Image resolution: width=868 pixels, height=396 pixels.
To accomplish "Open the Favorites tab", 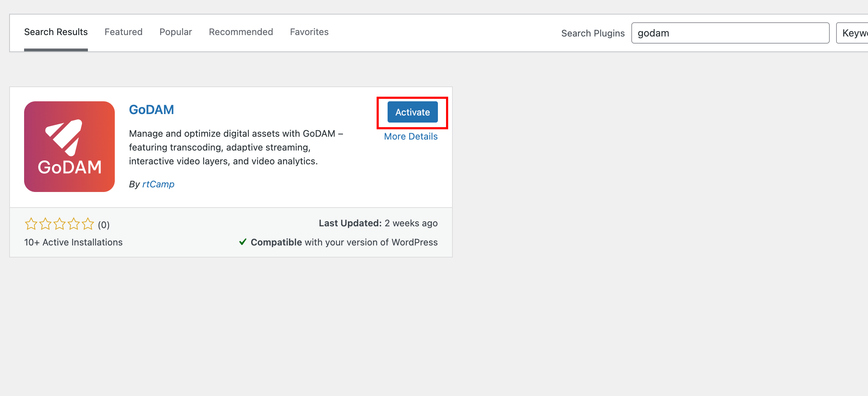I will click(309, 32).
